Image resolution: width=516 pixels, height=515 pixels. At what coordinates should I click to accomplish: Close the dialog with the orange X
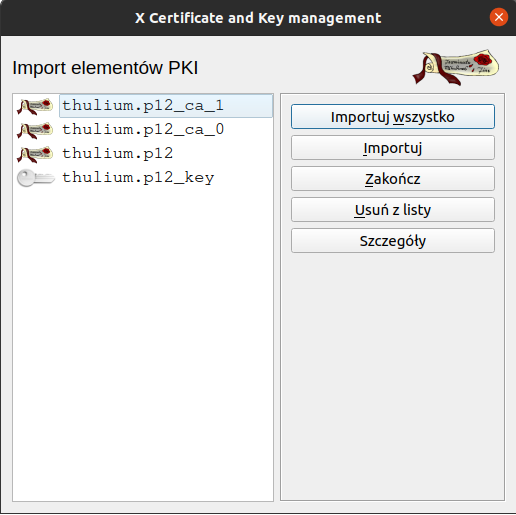(x=499, y=17)
